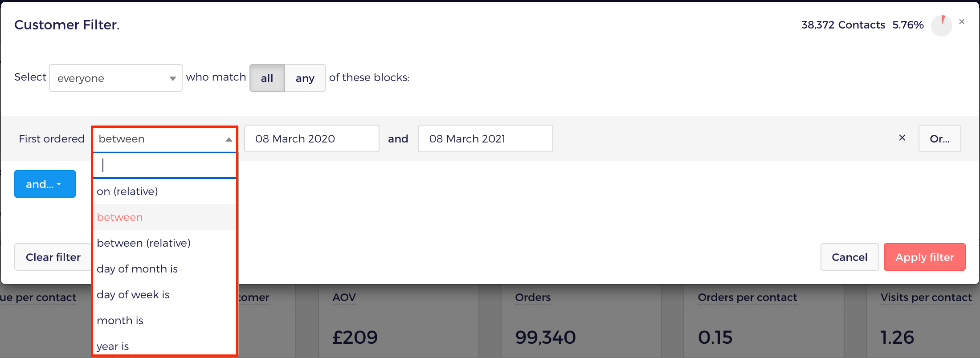Expand the and... blue dropdown button
This screenshot has width=980, height=358.
pyautogui.click(x=45, y=184)
